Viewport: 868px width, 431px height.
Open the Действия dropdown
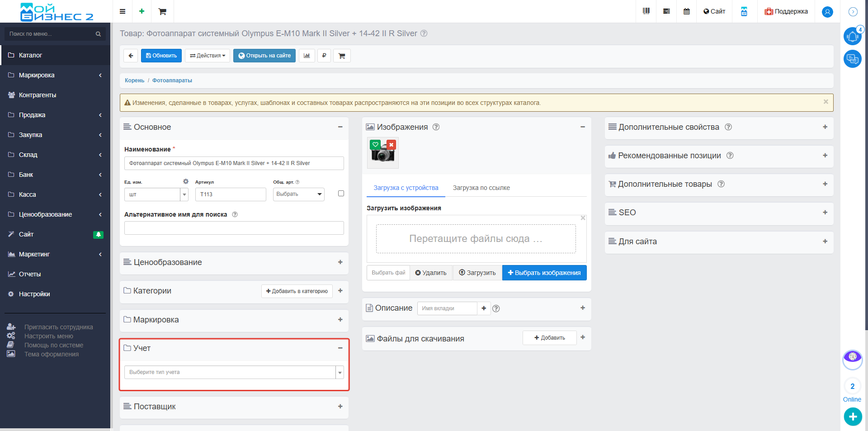pyautogui.click(x=208, y=56)
